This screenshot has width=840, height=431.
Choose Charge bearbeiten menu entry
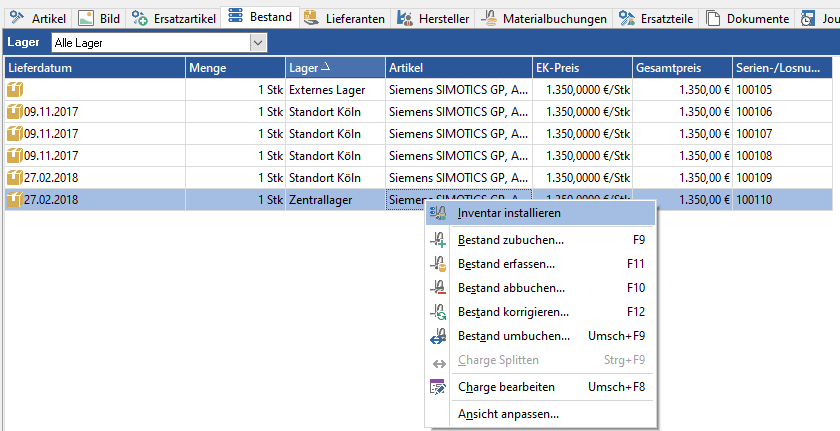541,387
